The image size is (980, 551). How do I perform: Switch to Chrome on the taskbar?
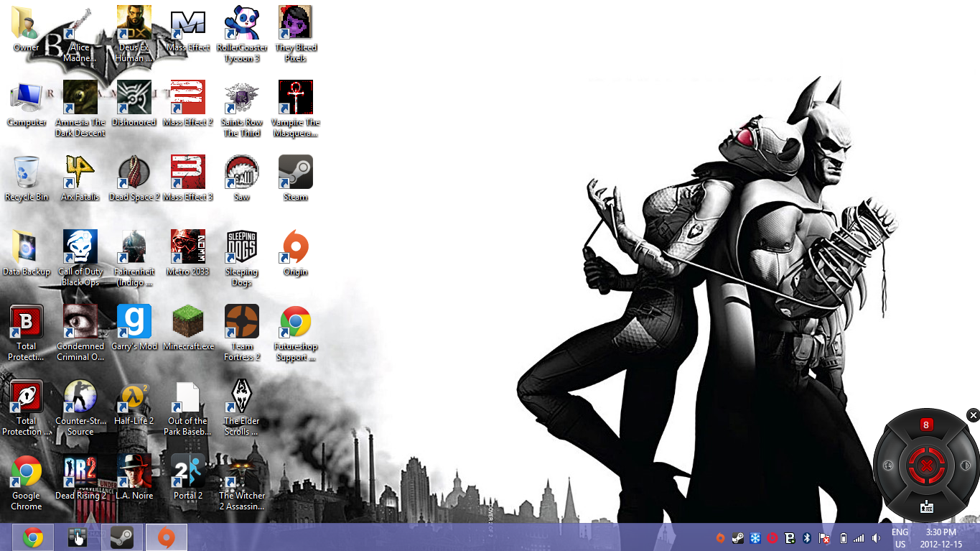[32, 537]
